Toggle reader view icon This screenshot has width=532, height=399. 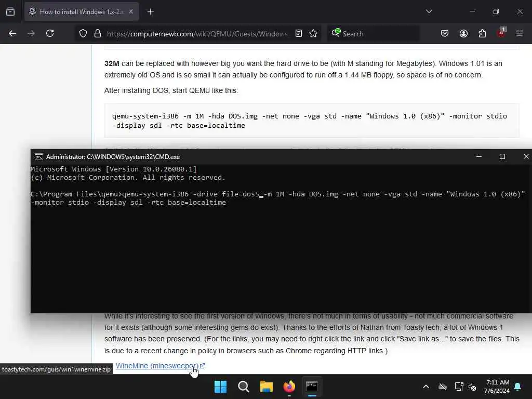coord(299,33)
